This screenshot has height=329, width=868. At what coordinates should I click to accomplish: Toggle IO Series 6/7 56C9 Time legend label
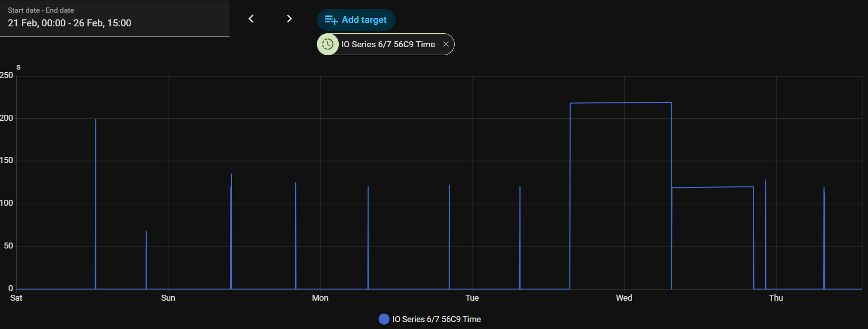[x=436, y=319]
